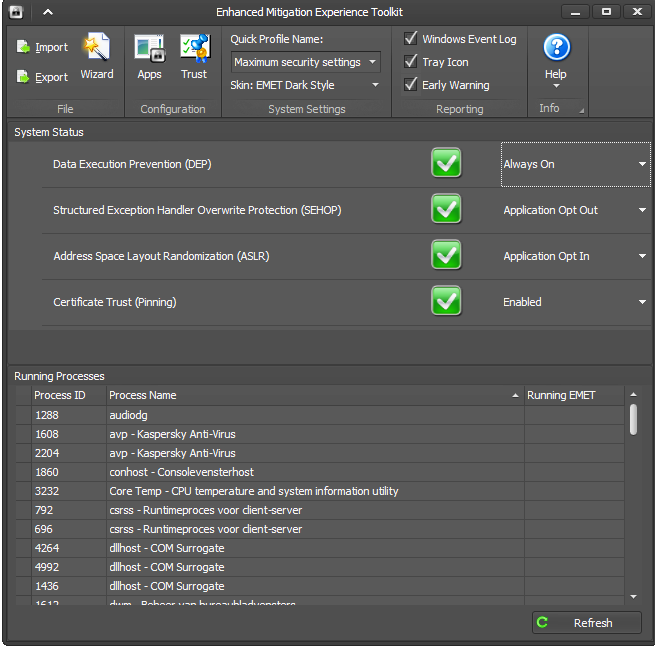
Task: Select the Core Temp process row
Action: tap(320, 491)
